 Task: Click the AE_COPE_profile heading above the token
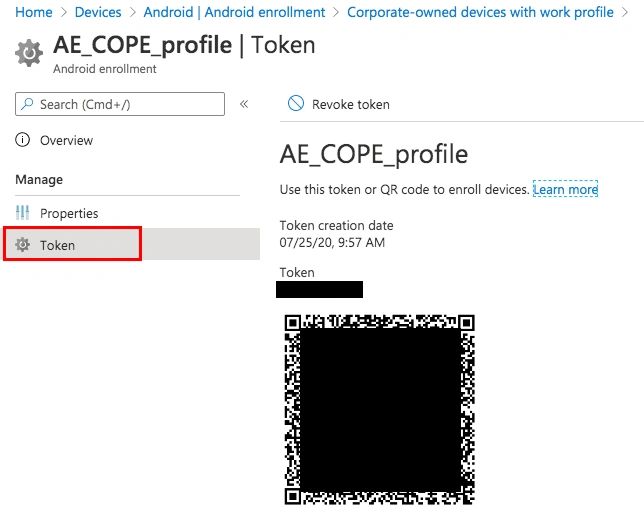pos(373,155)
